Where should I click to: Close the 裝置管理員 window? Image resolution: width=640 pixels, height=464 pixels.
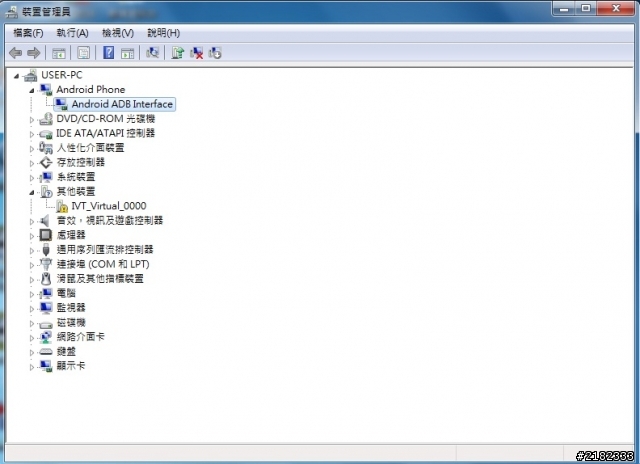[x=616, y=8]
